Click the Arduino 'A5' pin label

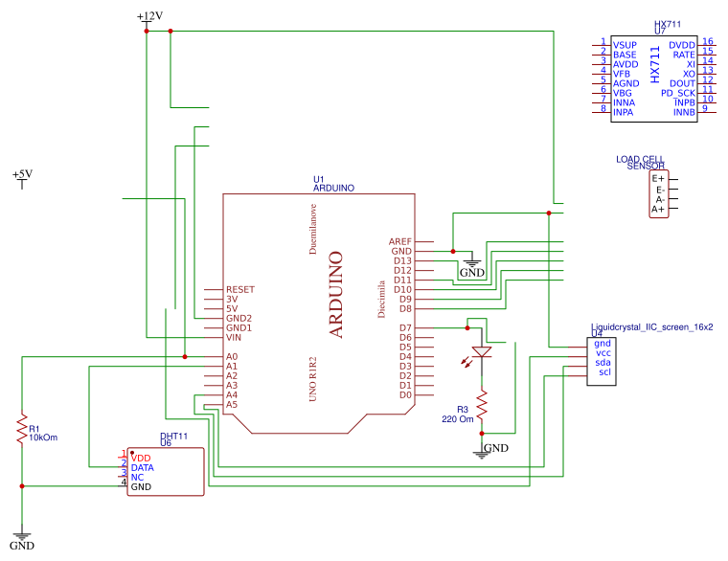click(x=232, y=405)
